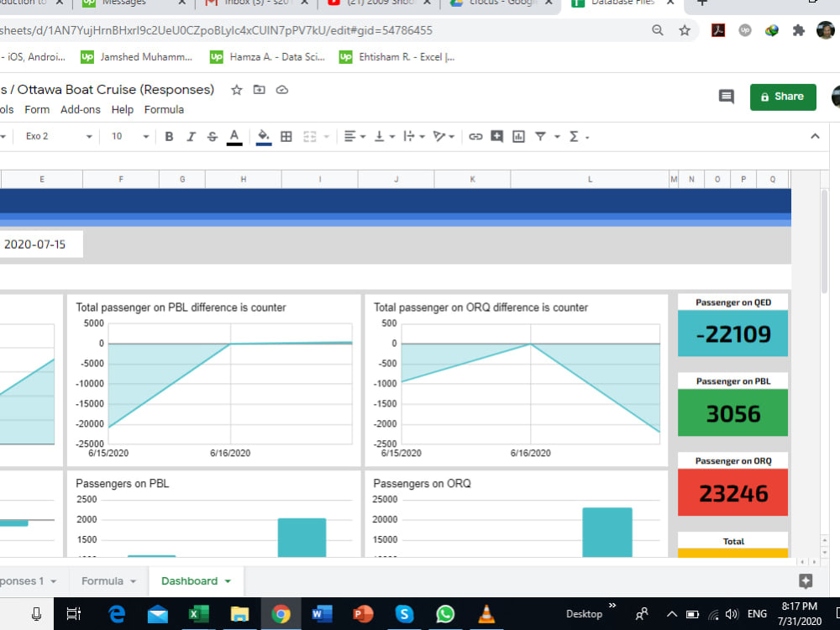Select column L header

[590, 180]
